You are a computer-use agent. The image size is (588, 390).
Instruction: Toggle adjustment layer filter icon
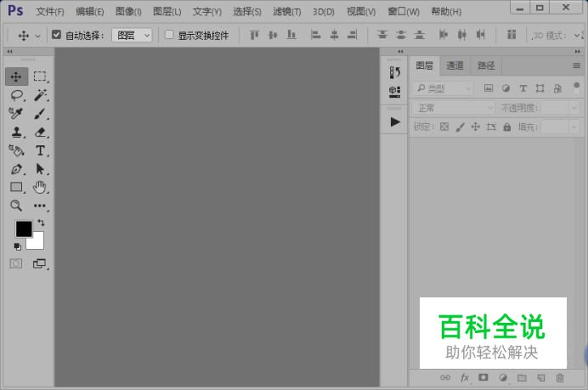(506, 88)
